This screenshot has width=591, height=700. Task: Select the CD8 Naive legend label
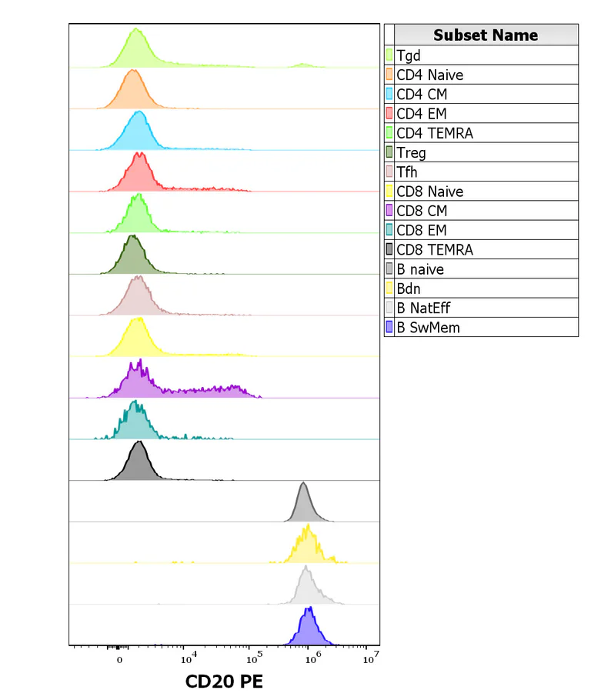pos(429,192)
